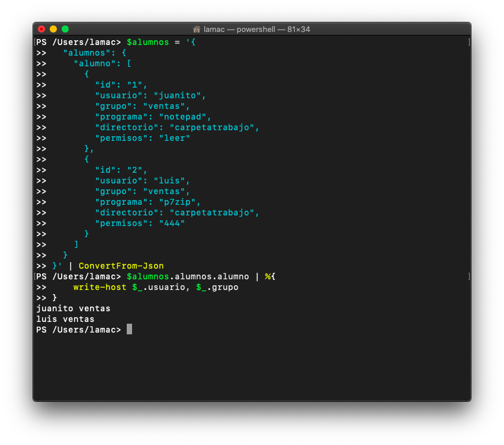Image resolution: width=504 pixels, height=445 pixels.
Task: Click the yellow minimize window button
Action: [53, 29]
